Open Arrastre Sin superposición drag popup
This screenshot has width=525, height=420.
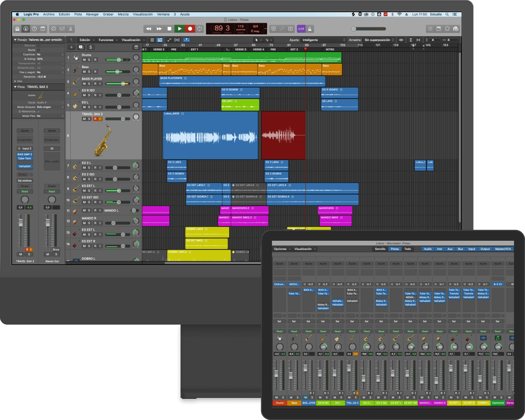379,40
